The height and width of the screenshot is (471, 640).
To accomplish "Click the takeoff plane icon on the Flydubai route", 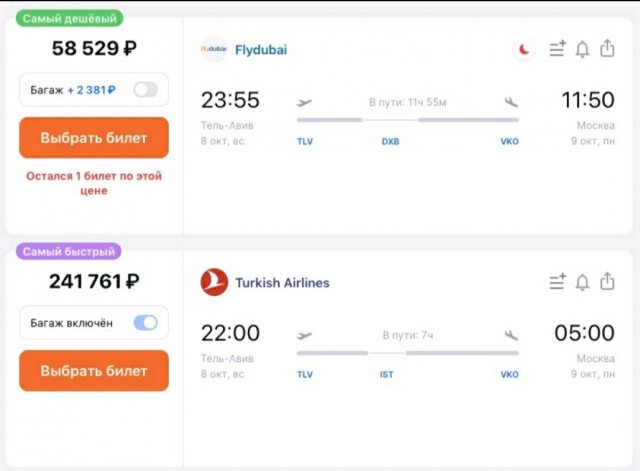I will pos(305,102).
